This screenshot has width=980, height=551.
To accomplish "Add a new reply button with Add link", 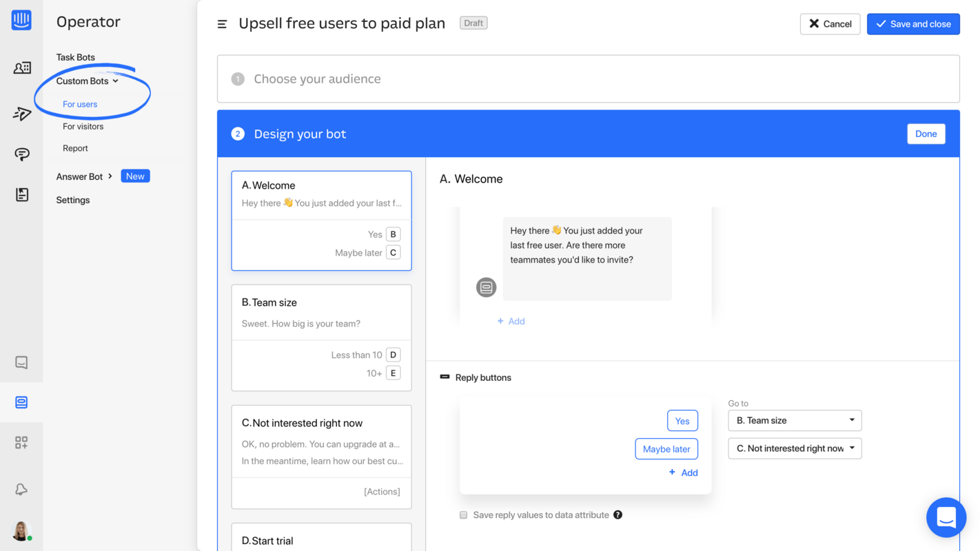I will 684,472.
